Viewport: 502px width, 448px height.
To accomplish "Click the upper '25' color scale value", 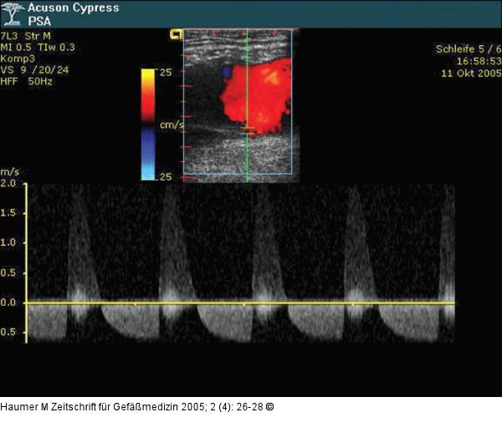I will pos(166,73).
